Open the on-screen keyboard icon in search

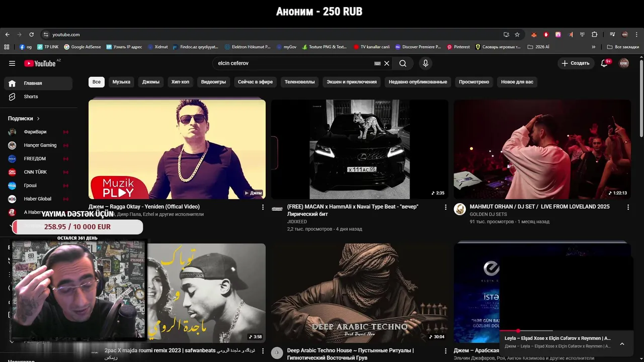[x=377, y=63]
